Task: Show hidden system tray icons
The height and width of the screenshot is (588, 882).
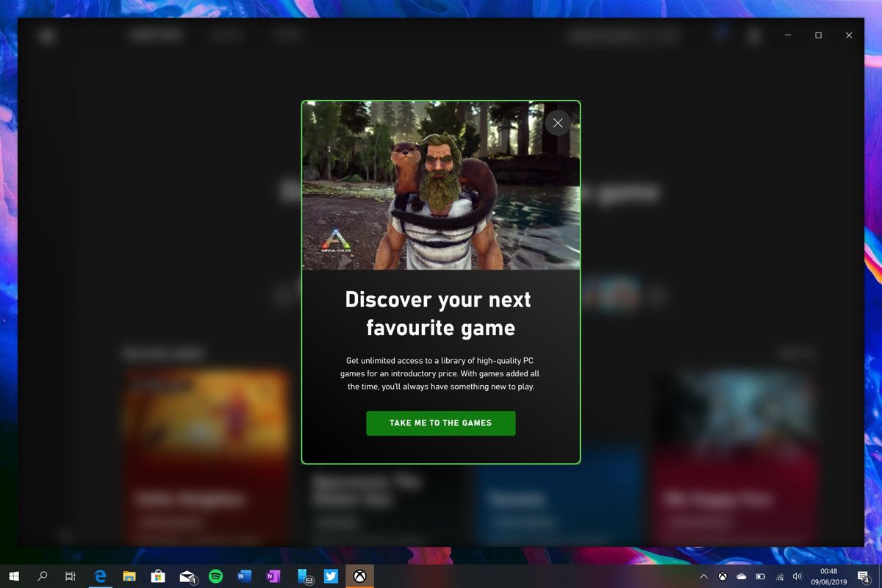Action: [704, 577]
